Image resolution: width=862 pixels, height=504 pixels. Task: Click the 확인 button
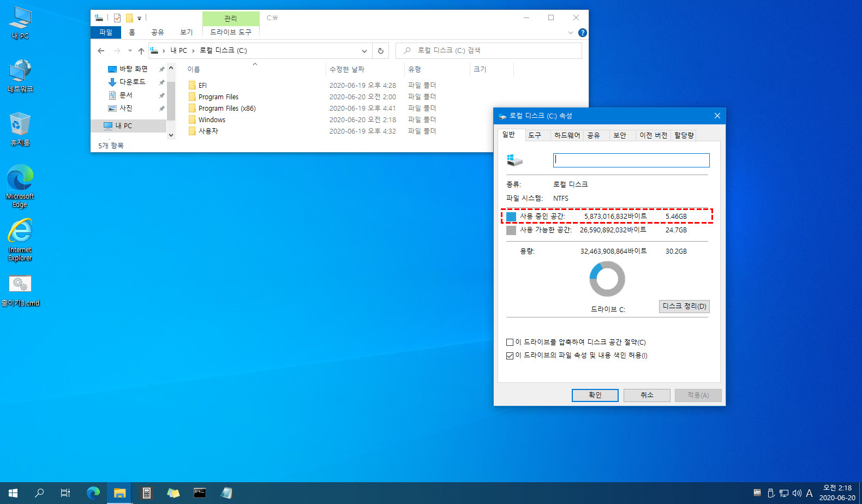[x=595, y=395]
